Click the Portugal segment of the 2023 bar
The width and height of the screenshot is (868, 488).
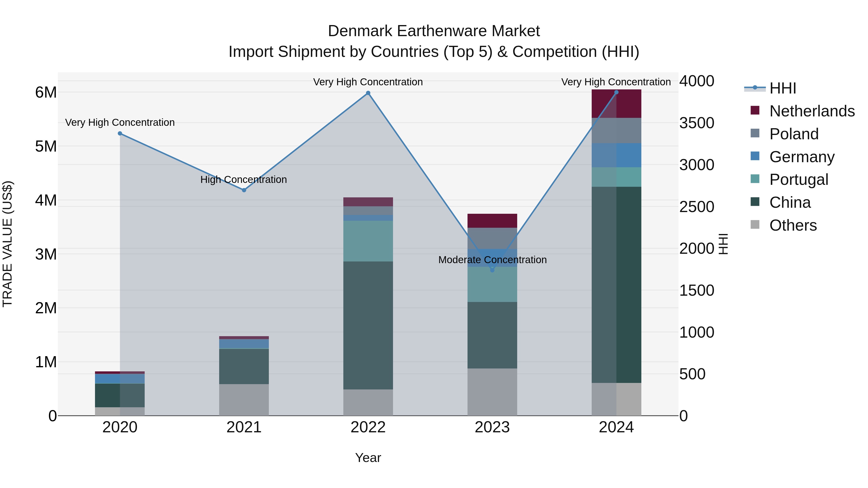click(492, 285)
